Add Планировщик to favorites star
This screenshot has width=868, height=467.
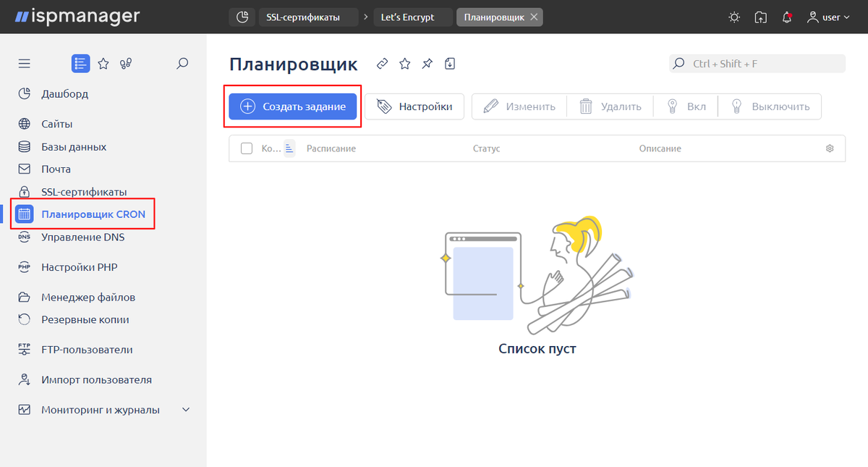(x=405, y=64)
